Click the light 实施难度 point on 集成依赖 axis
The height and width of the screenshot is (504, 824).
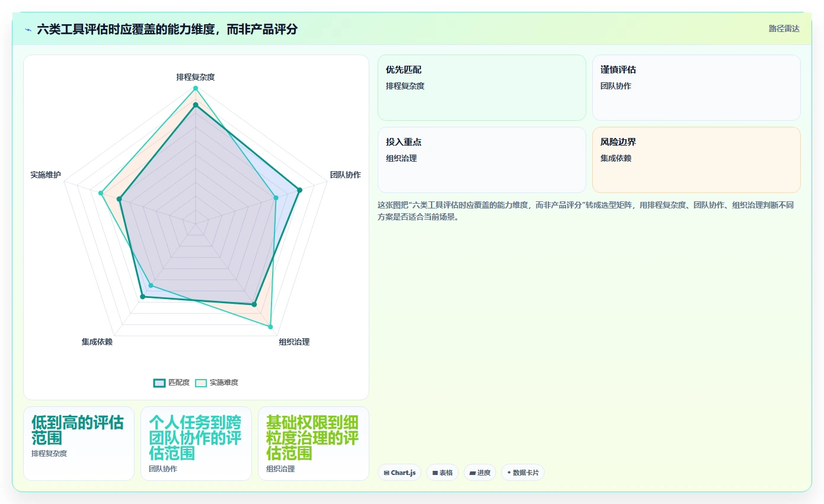pos(151,285)
